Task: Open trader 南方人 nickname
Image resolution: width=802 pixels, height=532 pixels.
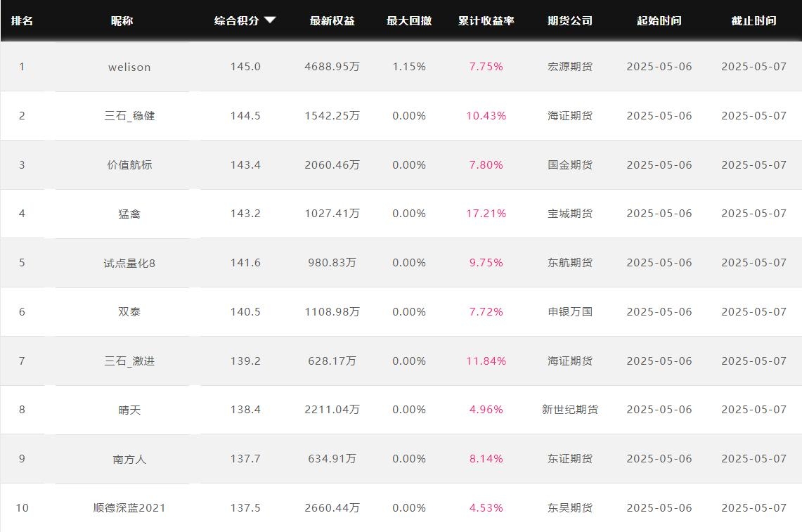Action: (x=129, y=459)
